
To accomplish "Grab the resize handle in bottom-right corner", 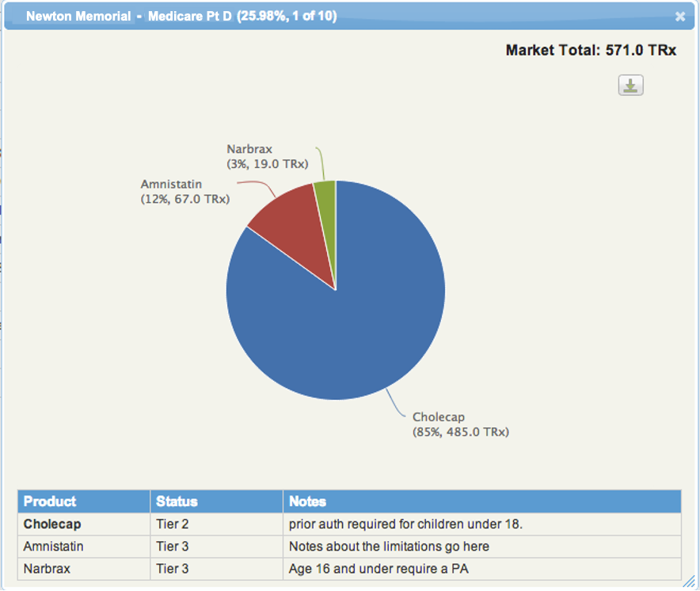I will tap(688, 582).
